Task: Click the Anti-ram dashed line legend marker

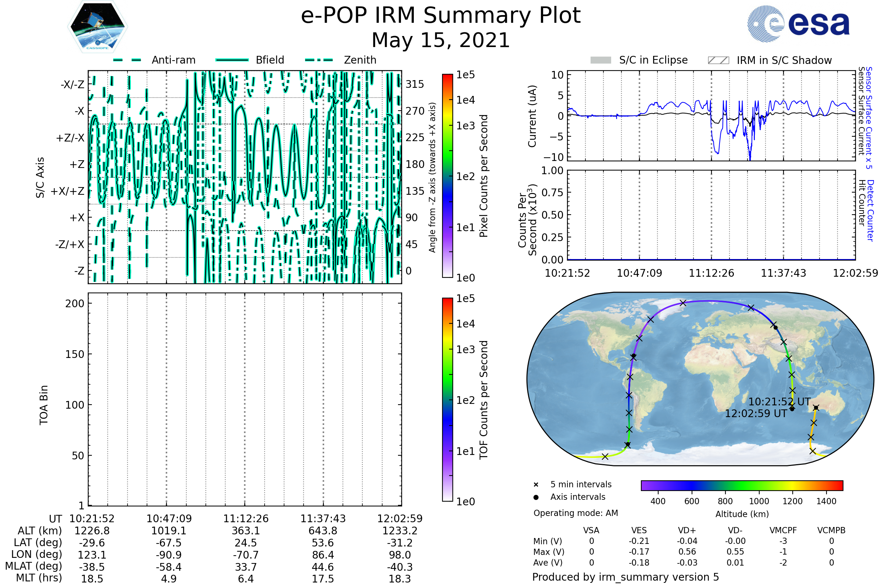Action: coord(127,60)
